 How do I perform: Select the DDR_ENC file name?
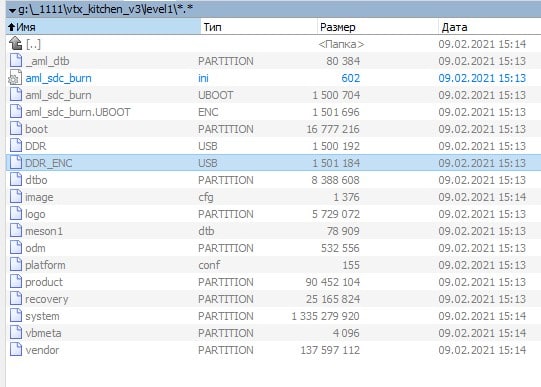[49, 163]
